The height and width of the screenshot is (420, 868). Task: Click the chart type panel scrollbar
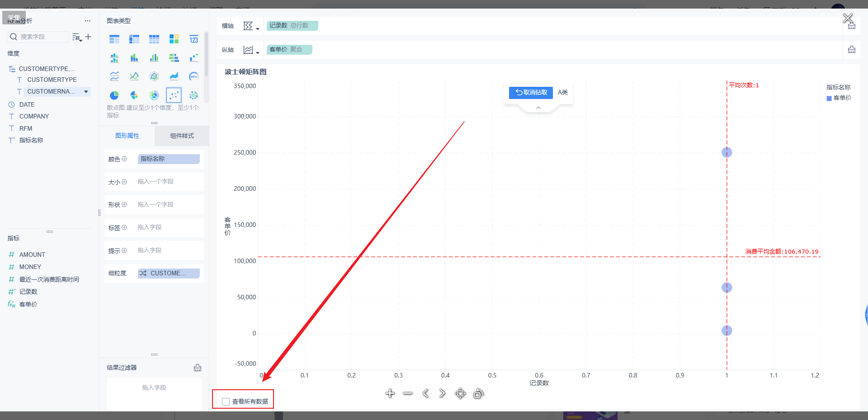pos(206,54)
